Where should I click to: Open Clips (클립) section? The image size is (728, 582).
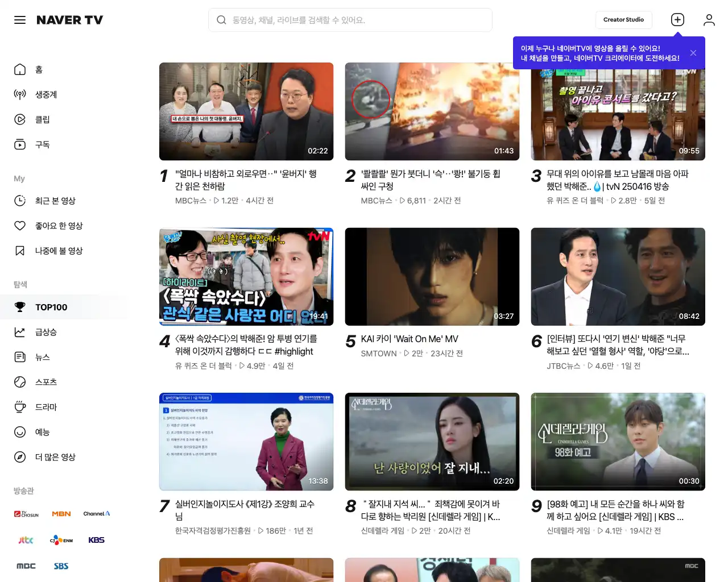coord(42,119)
